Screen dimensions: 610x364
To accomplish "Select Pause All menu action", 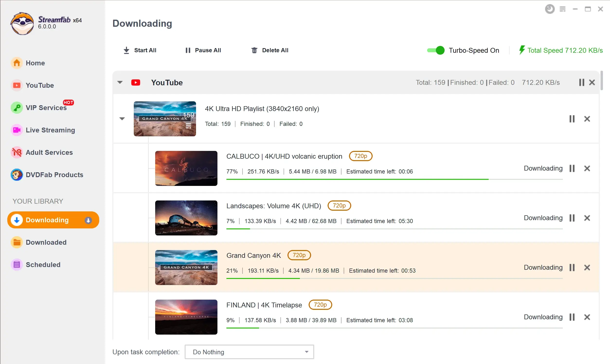I will tap(202, 50).
